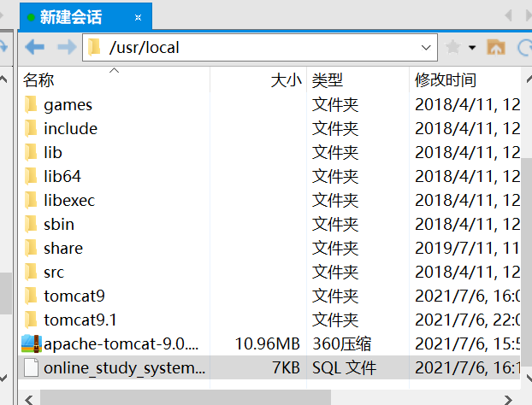Click the 7KB size cell
The image size is (532, 405).
[286, 367]
